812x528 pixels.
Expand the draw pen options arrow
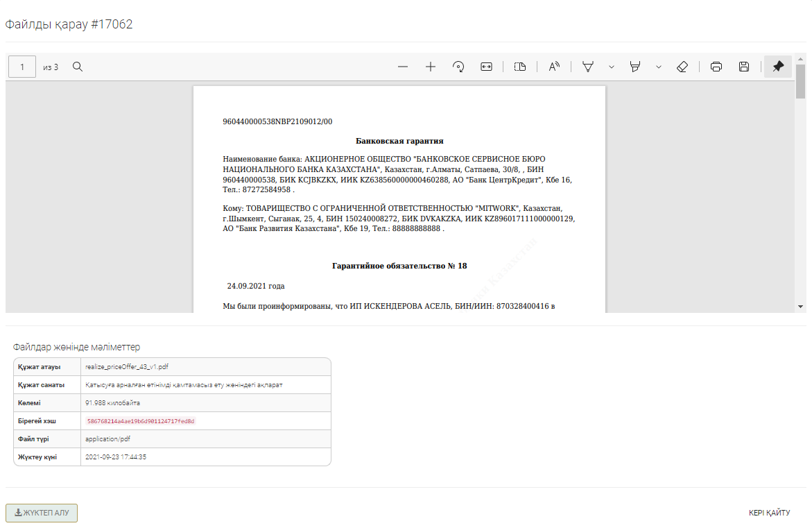611,67
